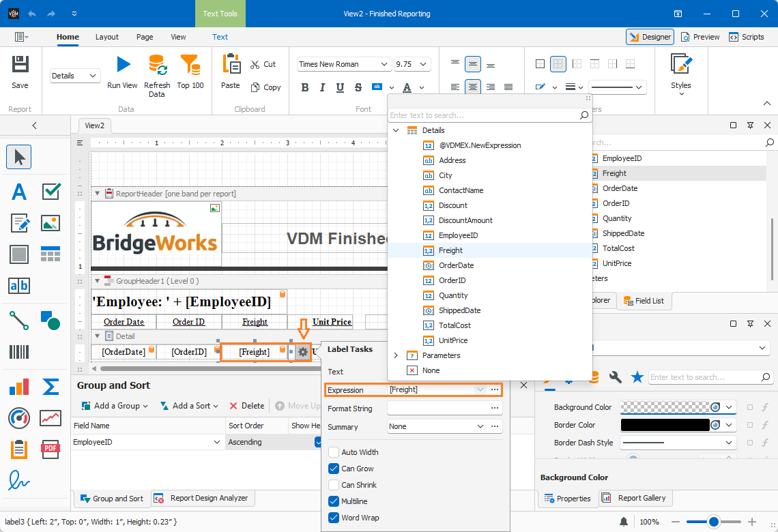Open the Times New Roman font dropdown
The width and height of the screenshot is (778, 532).
point(384,64)
